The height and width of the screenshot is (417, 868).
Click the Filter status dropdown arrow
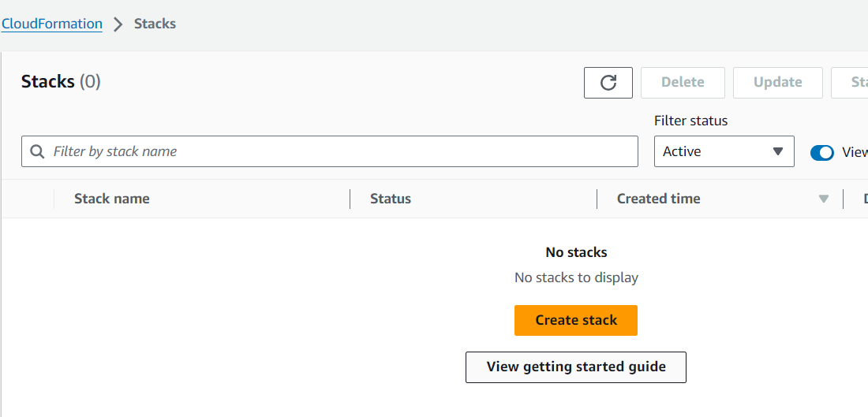(778, 151)
